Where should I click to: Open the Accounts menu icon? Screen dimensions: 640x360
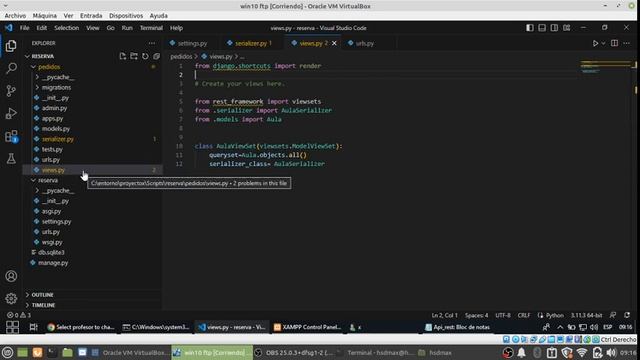[11, 276]
